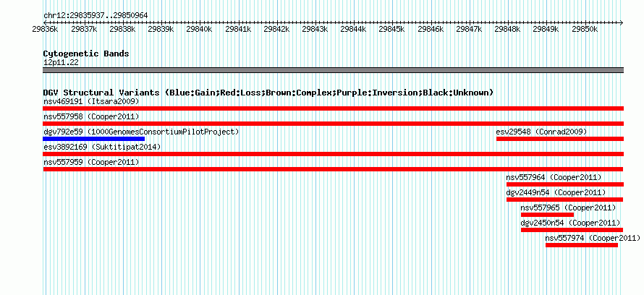Open esv3892169 (Suktitipat2014) variant label
The image size is (644, 295).
pyautogui.click(x=102, y=147)
